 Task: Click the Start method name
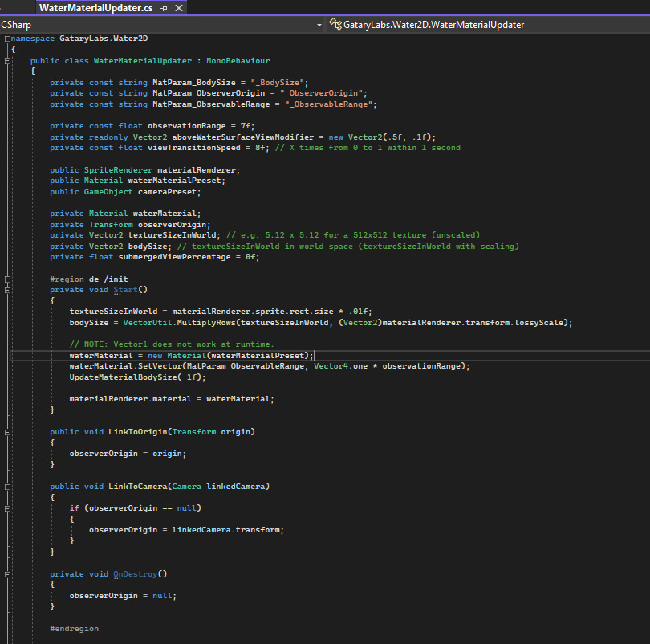124,290
